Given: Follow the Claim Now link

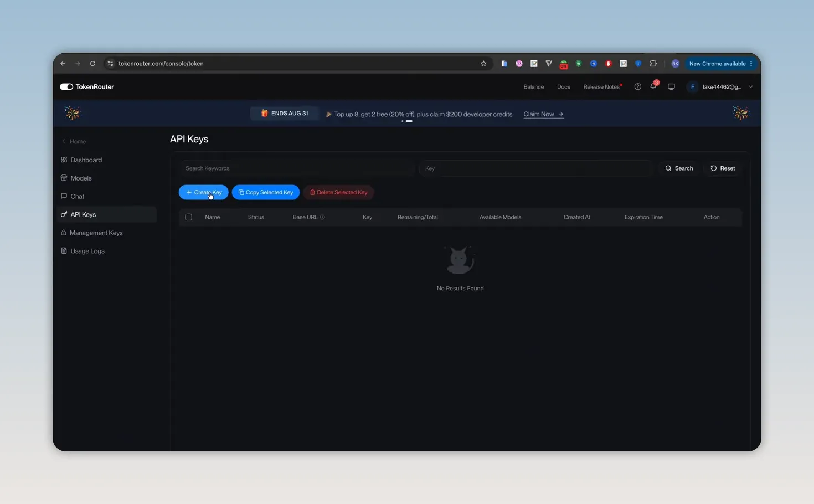Looking at the screenshot, I should 543,114.
